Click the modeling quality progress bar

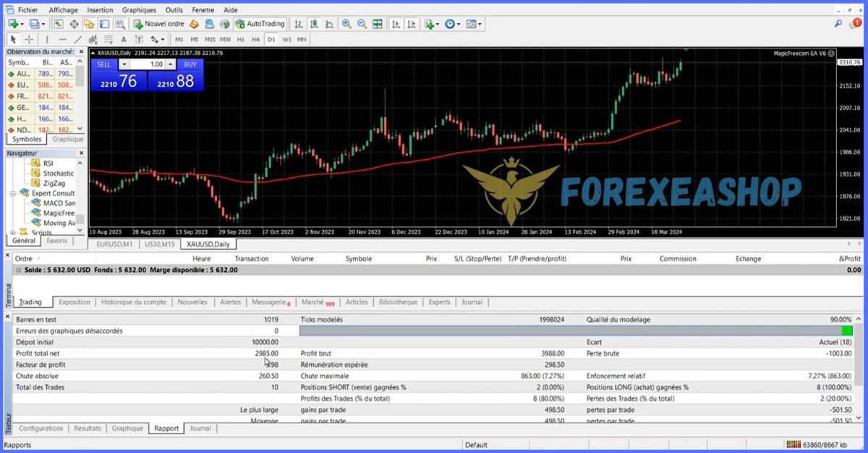576,331
